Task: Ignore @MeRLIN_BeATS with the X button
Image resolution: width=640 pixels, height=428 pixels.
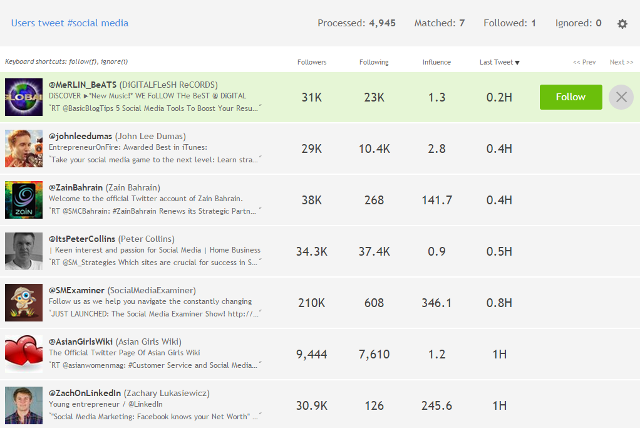Action: [x=621, y=97]
